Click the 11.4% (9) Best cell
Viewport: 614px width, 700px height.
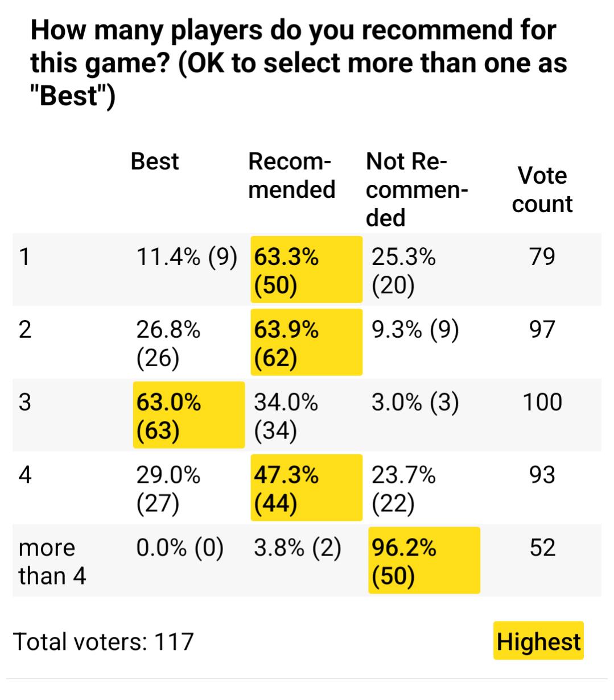(186, 257)
